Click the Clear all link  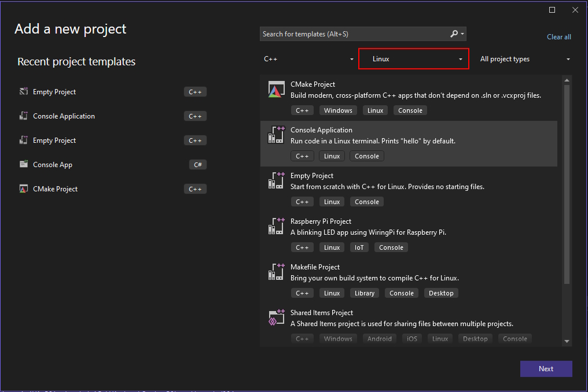(x=558, y=37)
